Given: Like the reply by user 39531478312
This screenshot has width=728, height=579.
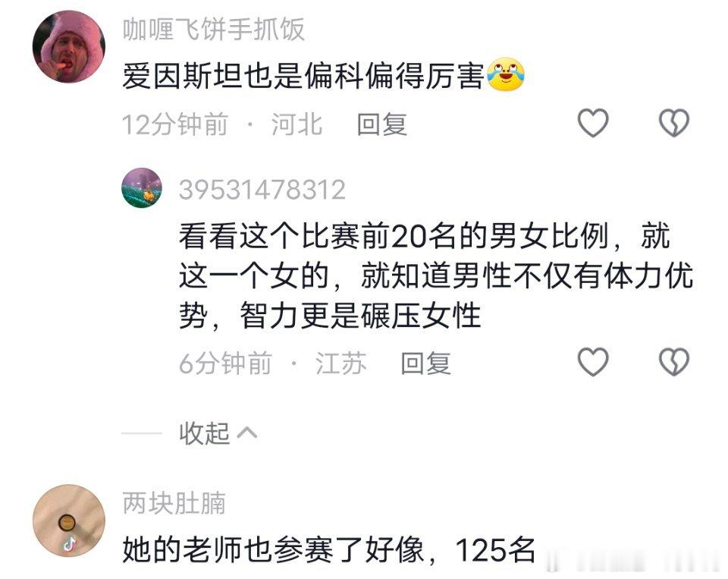Looking at the screenshot, I should 593,361.
